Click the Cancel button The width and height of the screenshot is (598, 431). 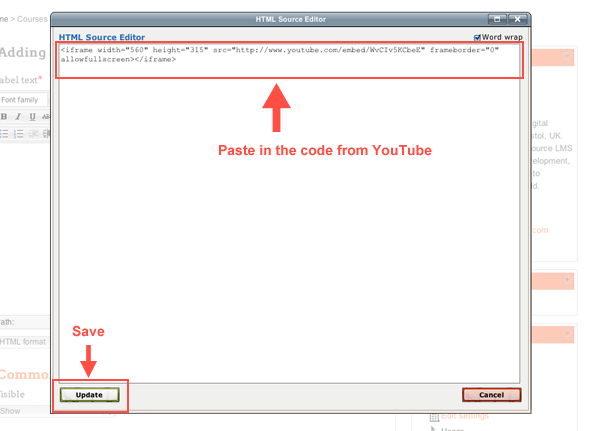492,395
